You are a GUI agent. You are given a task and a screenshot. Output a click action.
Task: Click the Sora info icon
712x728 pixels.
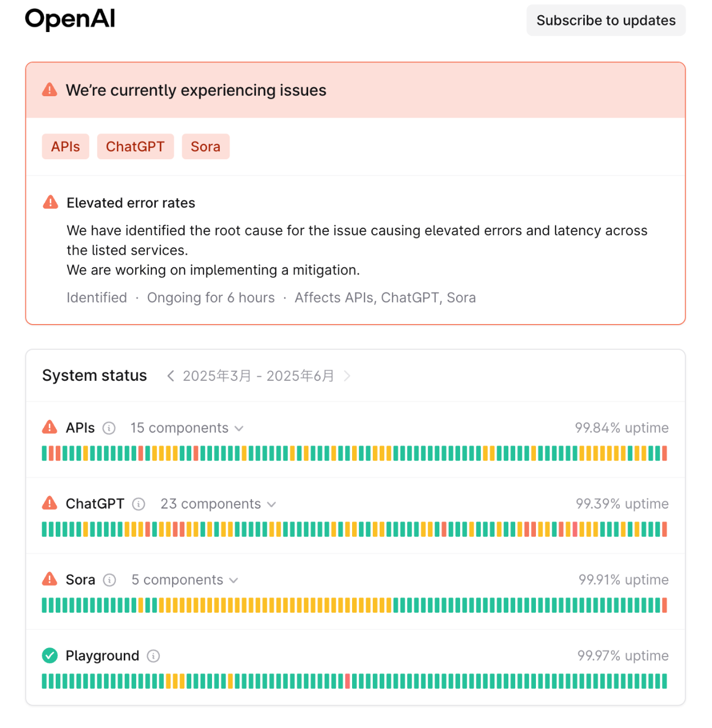[x=110, y=580]
